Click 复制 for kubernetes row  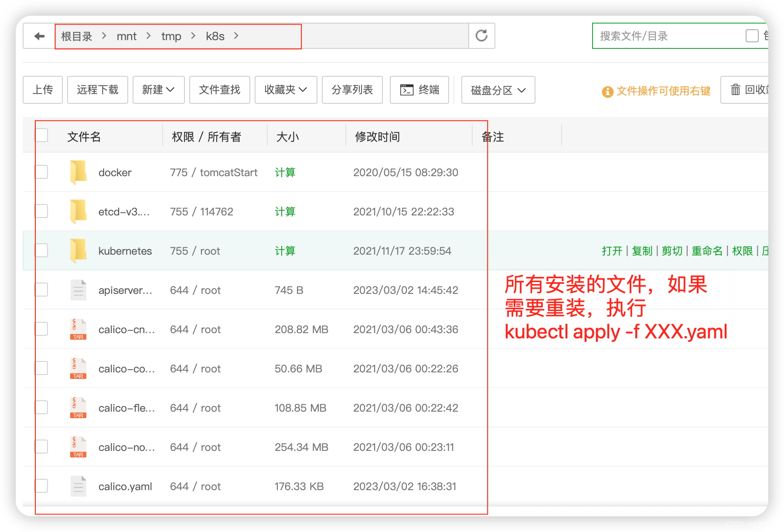(642, 251)
